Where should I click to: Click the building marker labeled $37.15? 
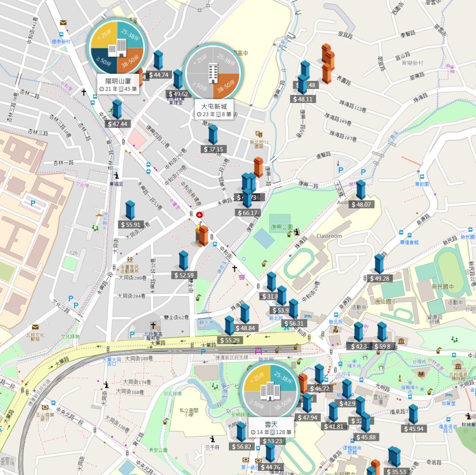pos(213,135)
